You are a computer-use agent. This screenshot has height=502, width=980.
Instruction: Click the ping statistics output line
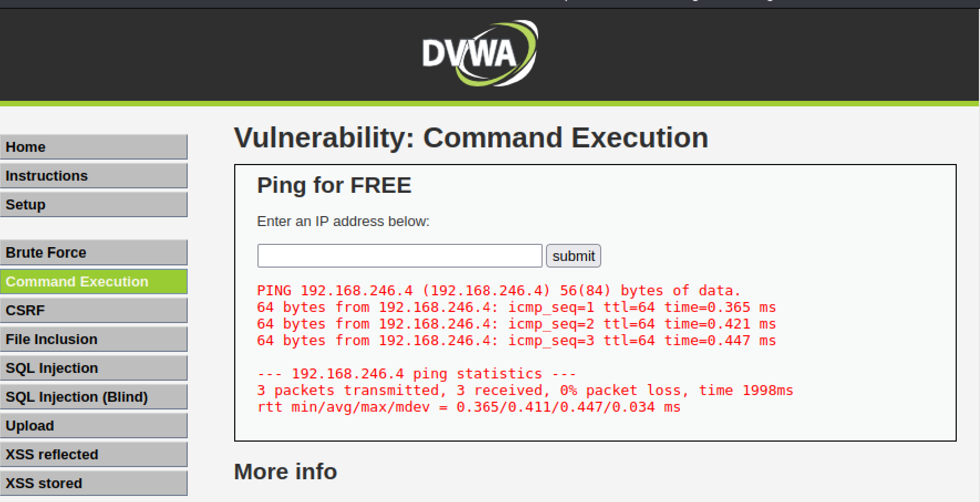(416, 374)
